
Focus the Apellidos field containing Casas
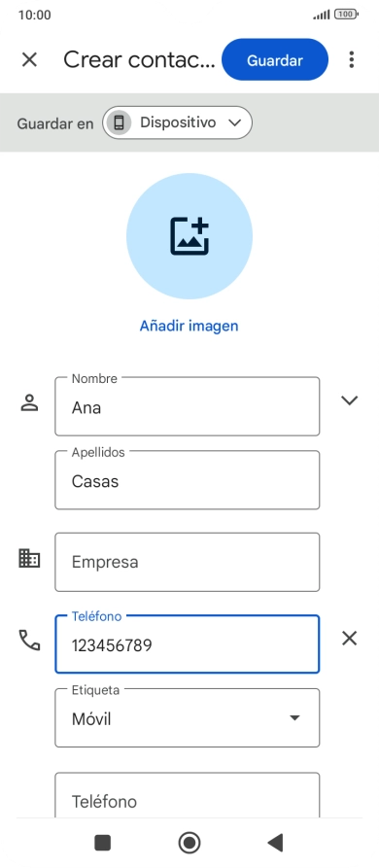[187, 480]
